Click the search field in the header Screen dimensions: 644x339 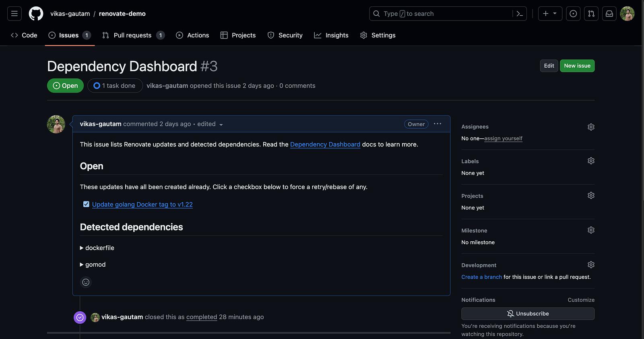point(448,14)
